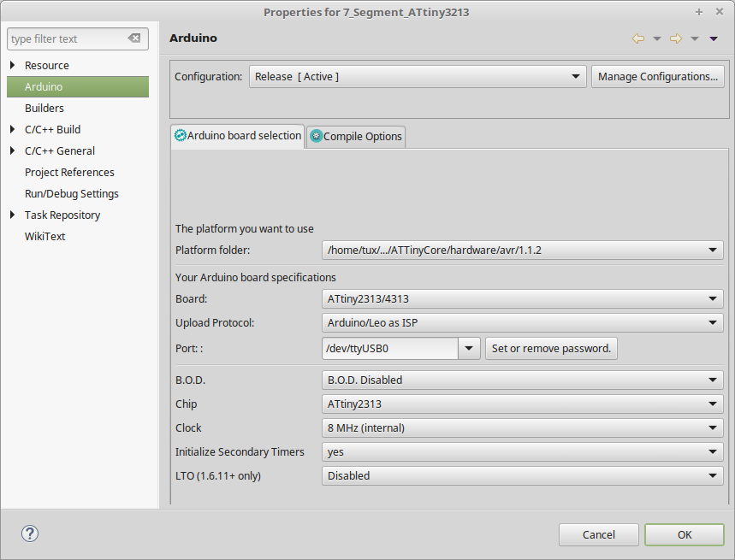Select the Arduino board selection tab

coord(238,136)
